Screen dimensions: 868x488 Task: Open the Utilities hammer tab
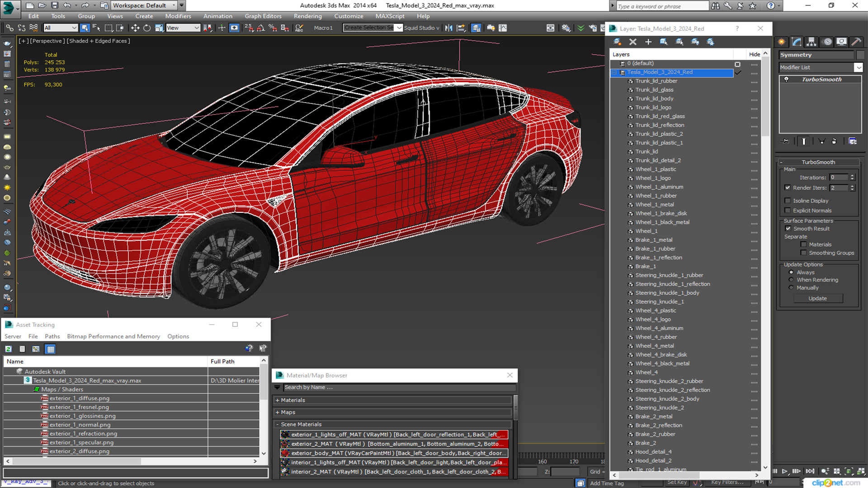[856, 42]
